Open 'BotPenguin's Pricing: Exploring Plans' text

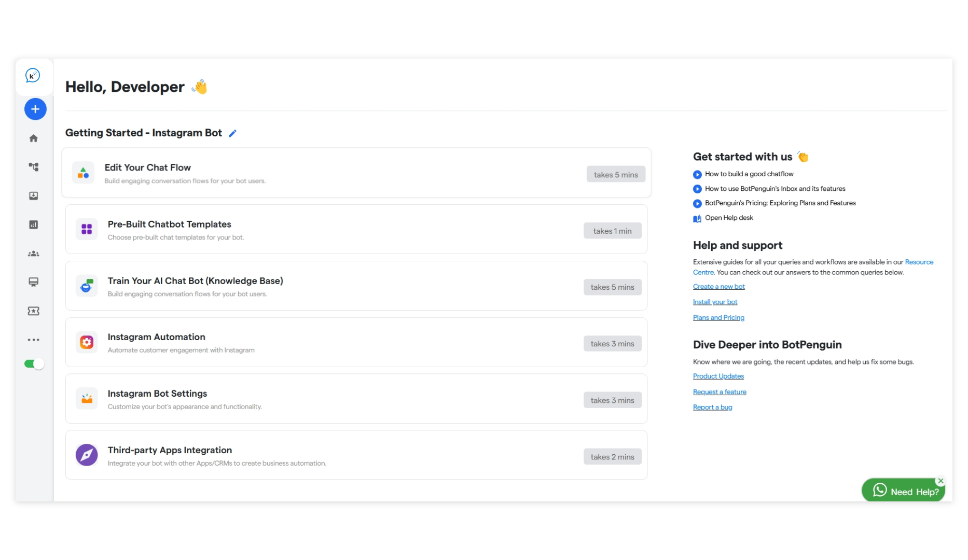[780, 203]
